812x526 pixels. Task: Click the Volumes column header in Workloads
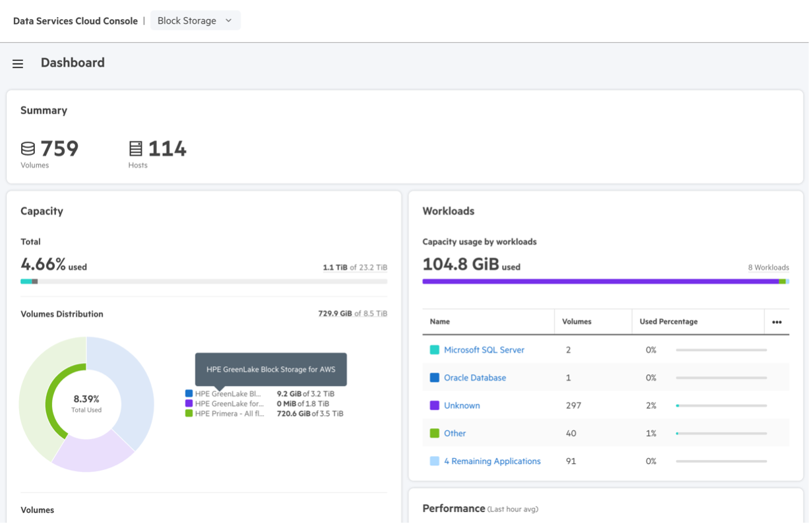(577, 322)
